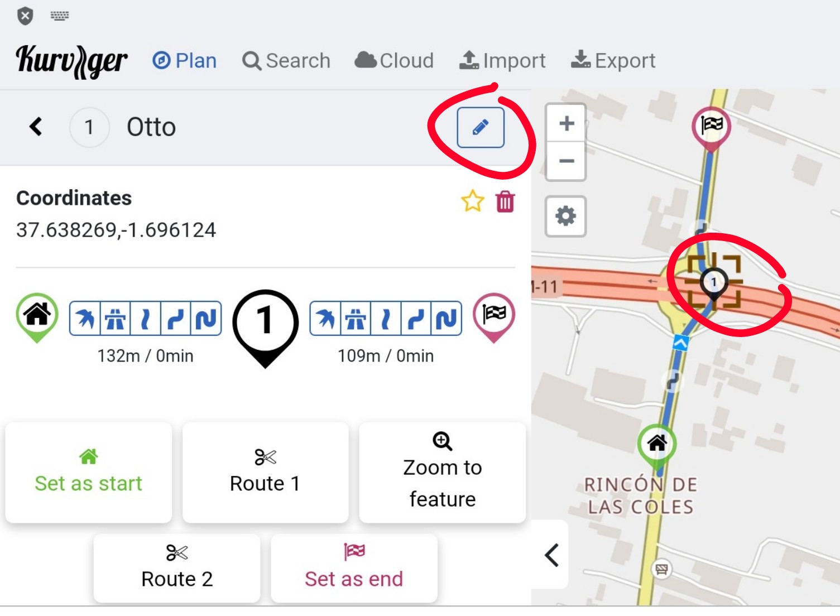Zoom in the map with plus button
The height and width of the screenshot is (616, 840).
tap(566, 123)
